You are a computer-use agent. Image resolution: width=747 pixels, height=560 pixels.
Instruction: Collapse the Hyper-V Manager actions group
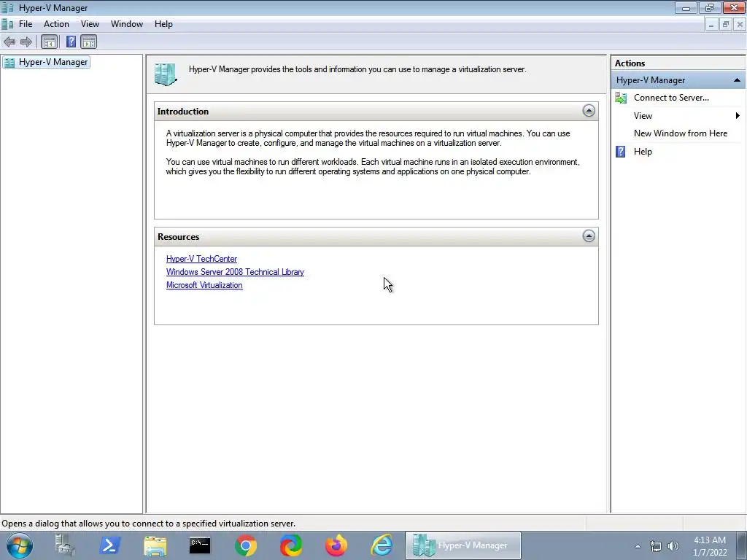pyautogui.click(x=737, y=80)
